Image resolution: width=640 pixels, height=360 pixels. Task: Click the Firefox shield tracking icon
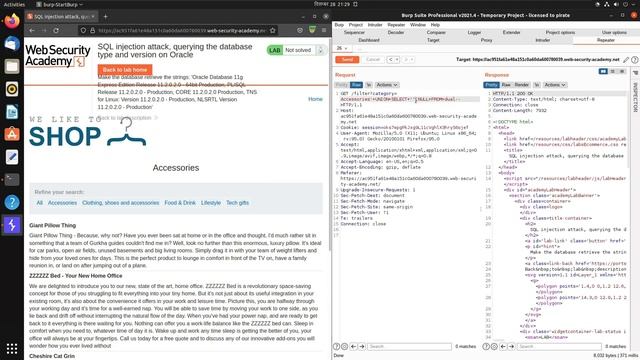click(83, 31)
